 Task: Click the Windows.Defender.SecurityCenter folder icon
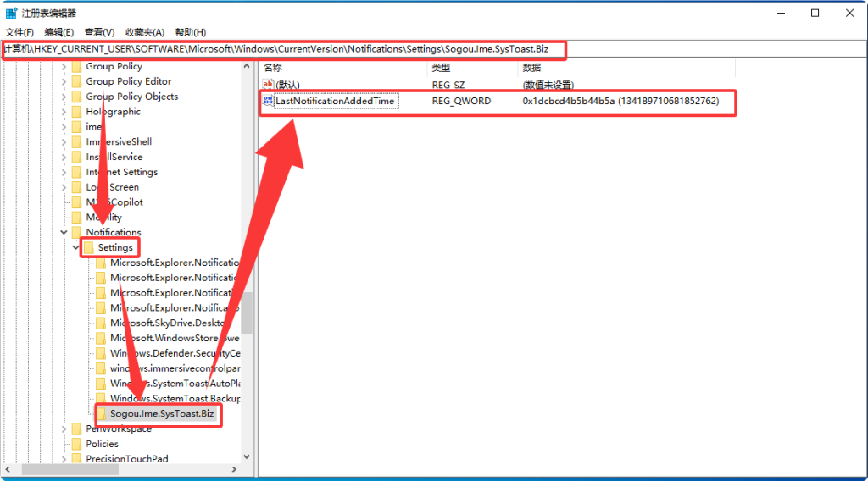[101, 353]
